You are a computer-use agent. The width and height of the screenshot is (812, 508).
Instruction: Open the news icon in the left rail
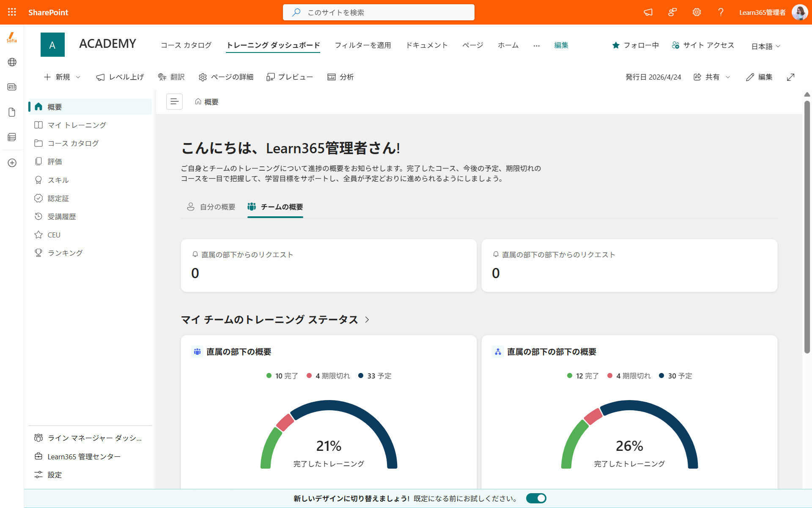(12, 87)
